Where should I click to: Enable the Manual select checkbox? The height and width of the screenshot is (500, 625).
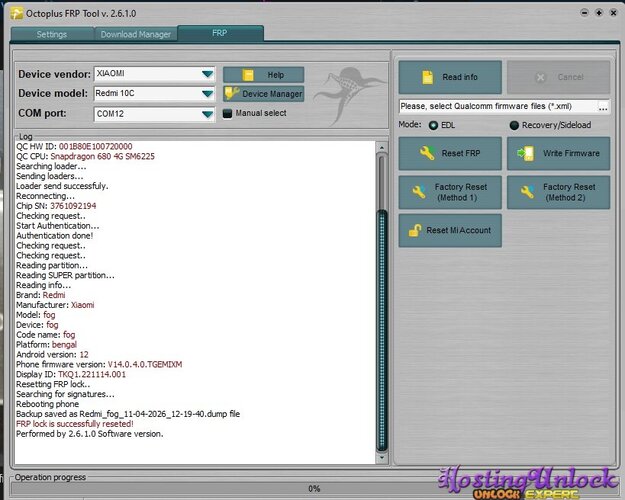(227, 113)
